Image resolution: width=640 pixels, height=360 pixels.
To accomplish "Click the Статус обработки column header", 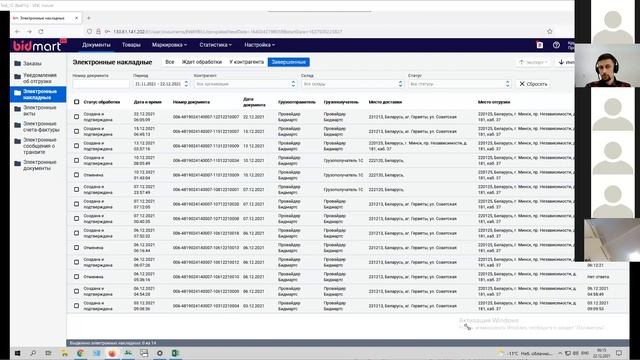I will click(x=102, y=102).
